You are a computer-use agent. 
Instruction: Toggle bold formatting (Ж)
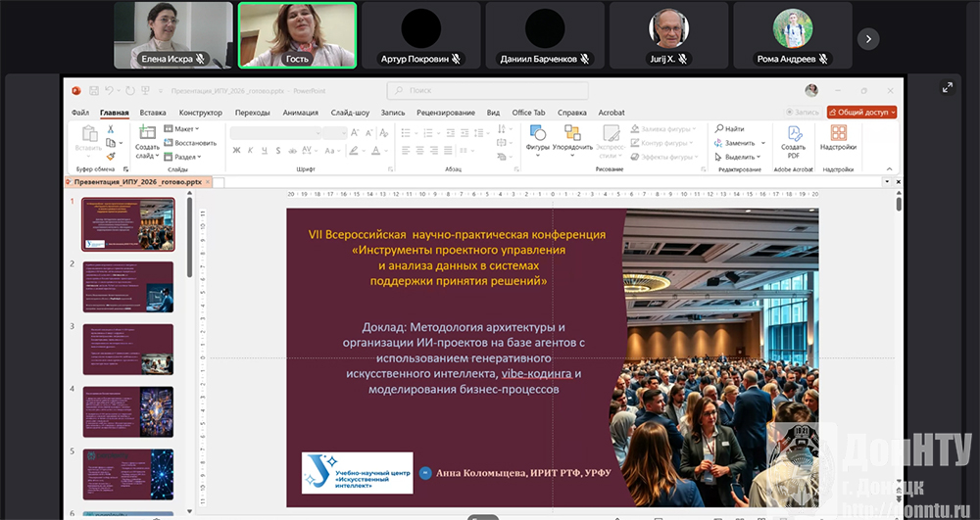pos(236,151)
